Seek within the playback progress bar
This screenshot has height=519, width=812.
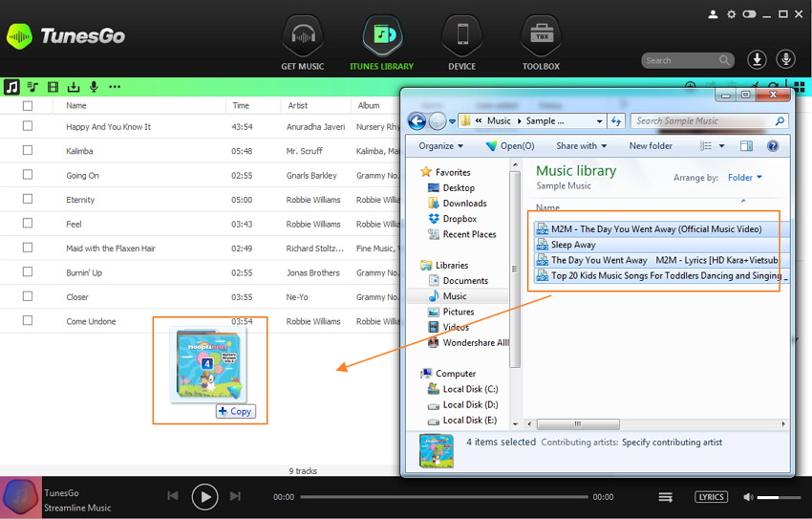[x=444, y=497]
